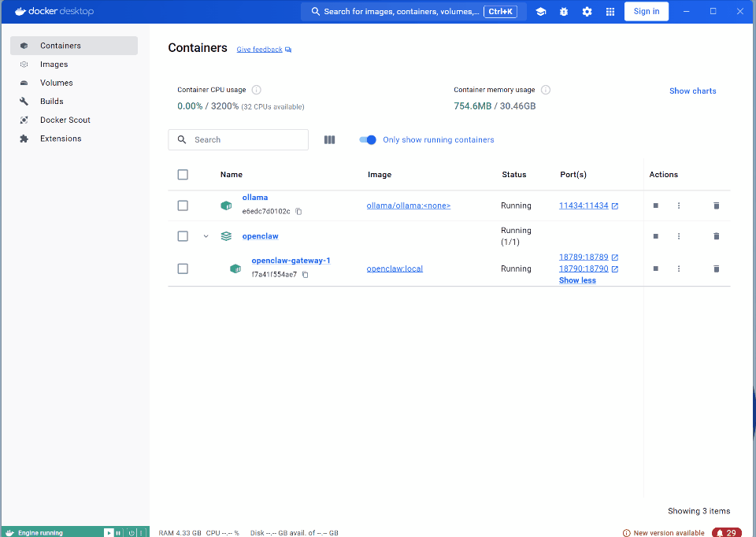This screenshot has height=537, width=756.
Task: Click the Sign in button
Action: tap(646, 12)
